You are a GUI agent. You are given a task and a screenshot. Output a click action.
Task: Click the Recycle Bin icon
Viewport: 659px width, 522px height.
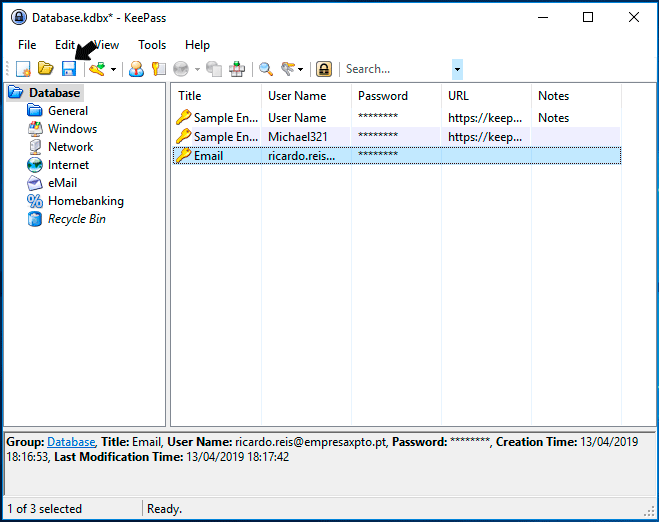point(35,219)
